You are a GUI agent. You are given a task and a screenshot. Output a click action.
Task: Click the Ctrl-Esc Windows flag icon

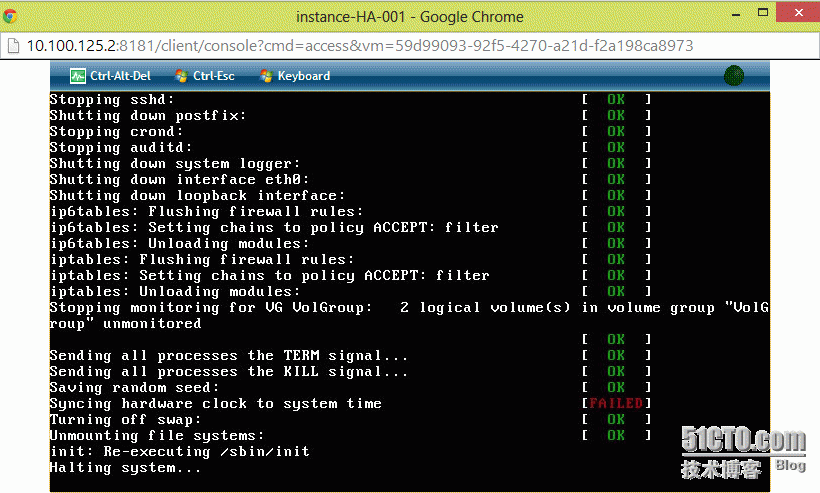[x=181, y=76]
